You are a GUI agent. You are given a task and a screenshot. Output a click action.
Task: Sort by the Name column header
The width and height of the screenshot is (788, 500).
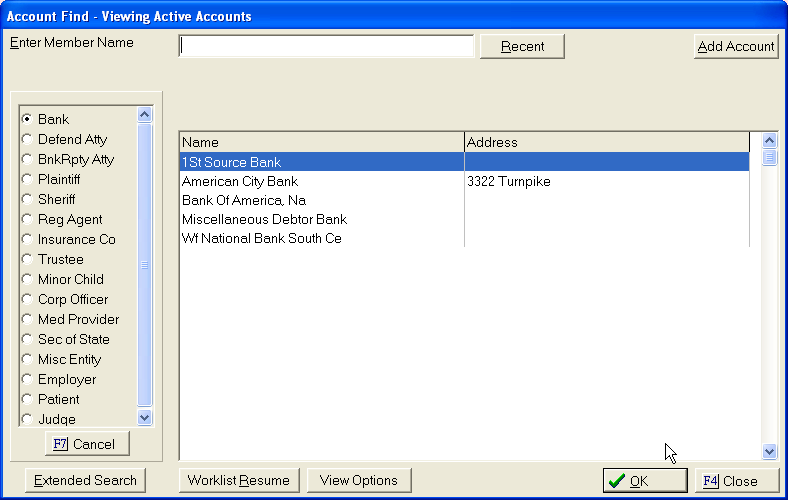321,142
